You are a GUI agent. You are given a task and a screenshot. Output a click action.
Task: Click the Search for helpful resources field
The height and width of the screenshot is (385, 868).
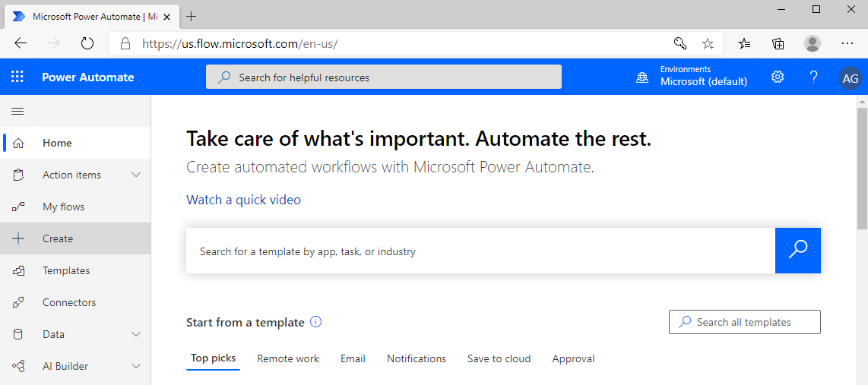coord(384,77)
